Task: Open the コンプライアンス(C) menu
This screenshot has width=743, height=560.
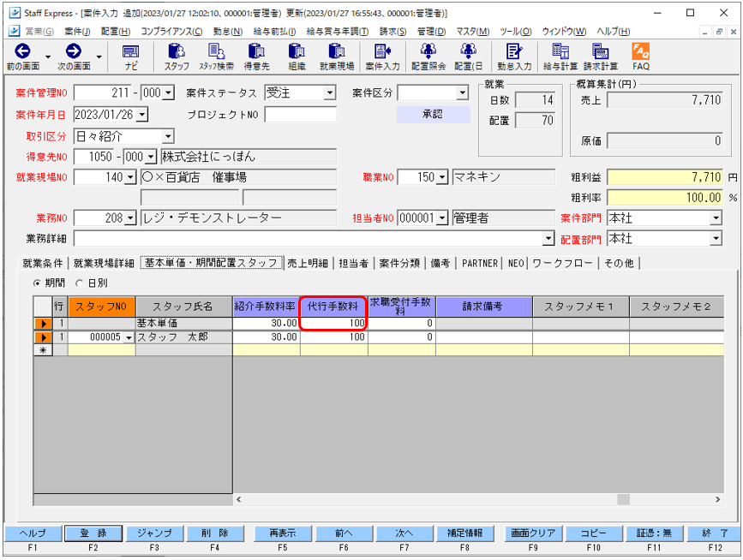Action: click(171, 31)
